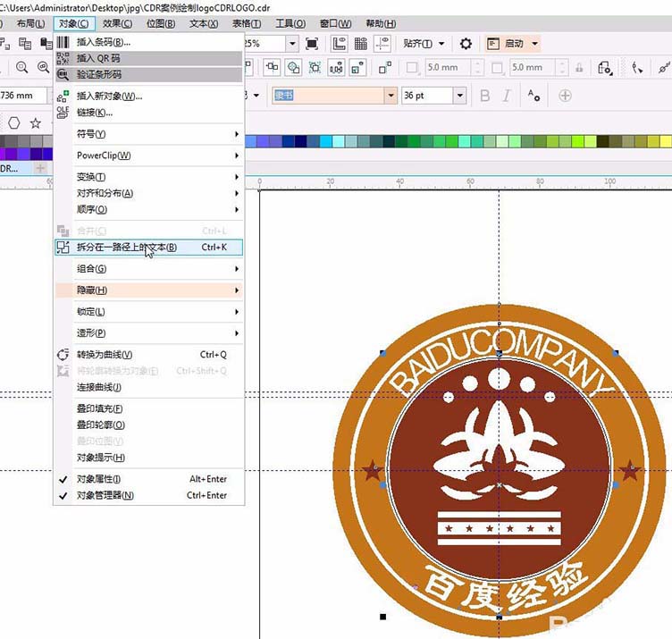Image resolution: width=672 pixels, height=639 pixels.
Task: Choose 对象提示(H) menu item
Action: [148, 458]
